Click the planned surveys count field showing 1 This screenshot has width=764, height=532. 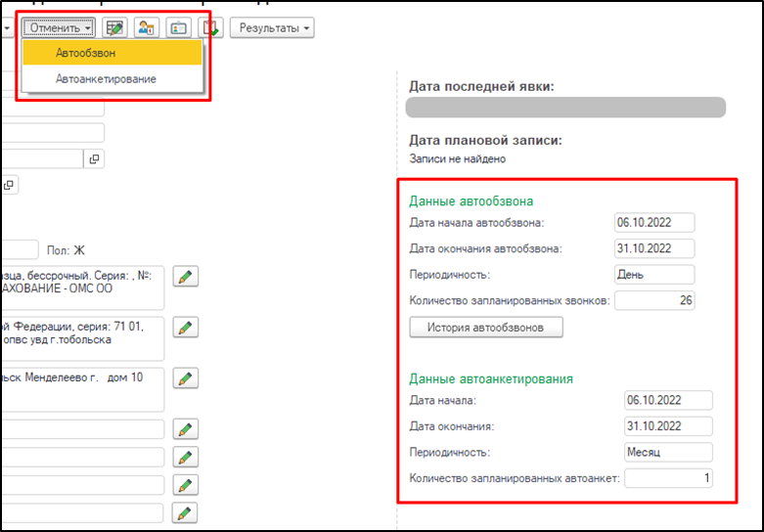coord(668,478)
